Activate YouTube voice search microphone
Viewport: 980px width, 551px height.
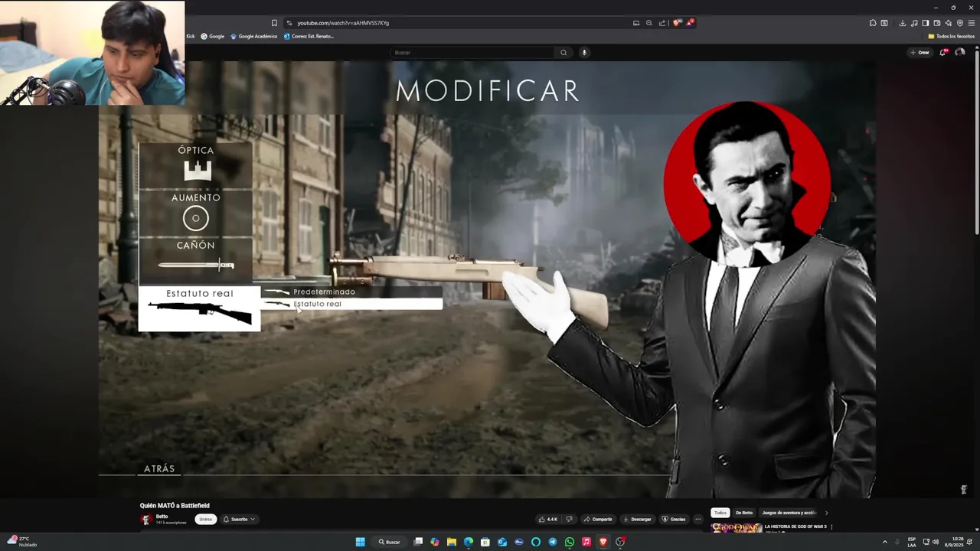(584, 53)
